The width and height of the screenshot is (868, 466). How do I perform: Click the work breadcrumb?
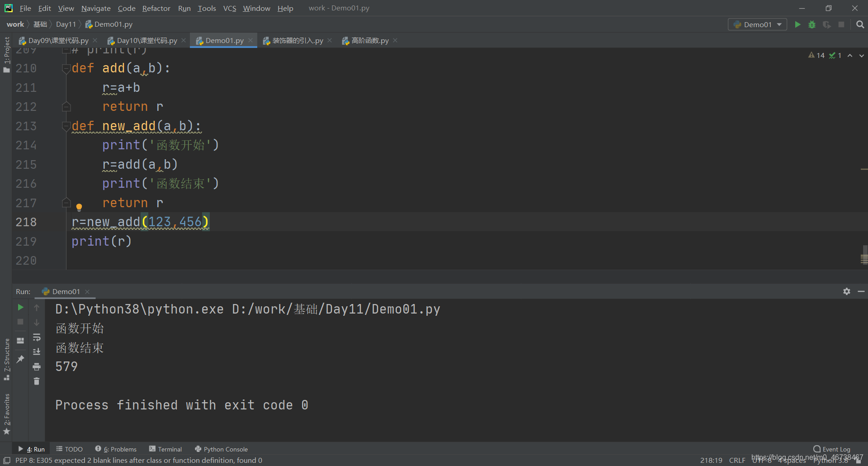tap(15, 24)
